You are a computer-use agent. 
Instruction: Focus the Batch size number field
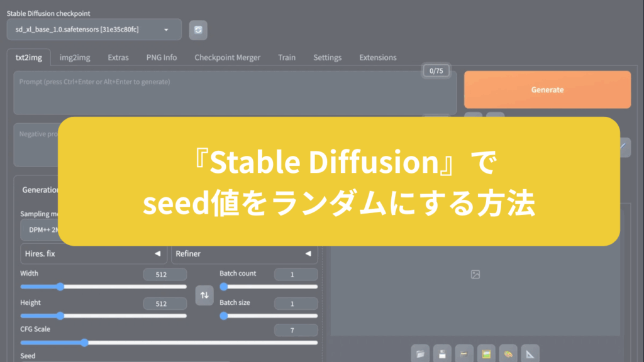tap(296, 304)
